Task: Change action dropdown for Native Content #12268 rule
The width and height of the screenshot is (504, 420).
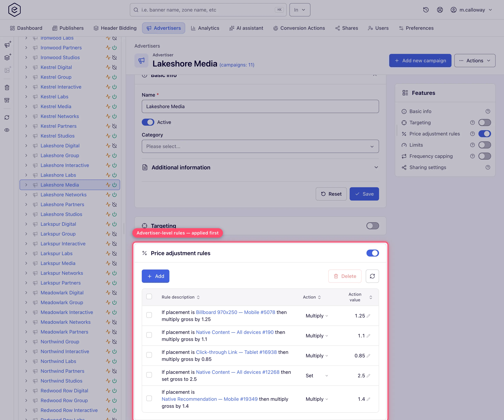Action: 317,376
